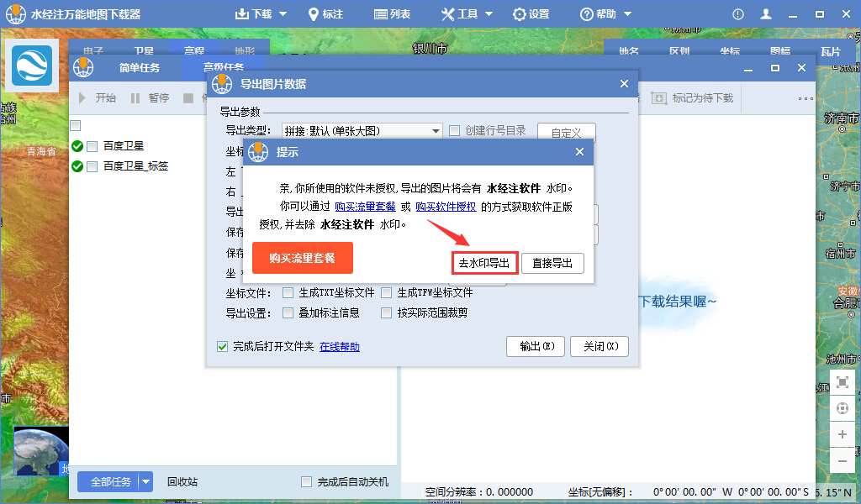
Task: Close the 提示 dialog
Action: pos(580,152)
